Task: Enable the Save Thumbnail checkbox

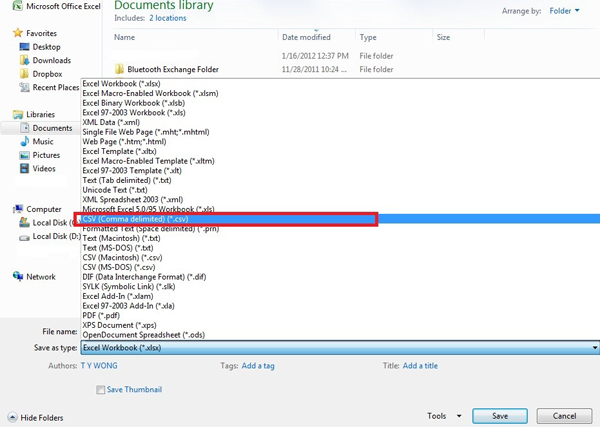Action: pyautogui.click(x=100, y=390)
